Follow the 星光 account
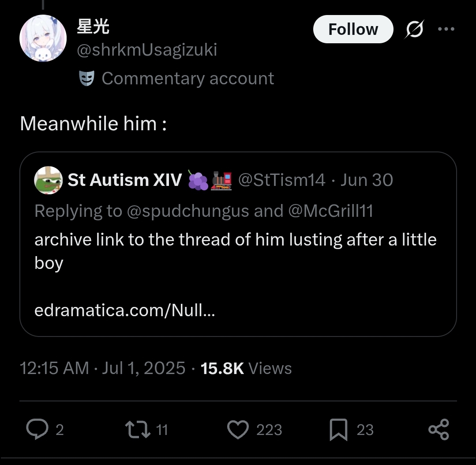 [x=353, y=30]
